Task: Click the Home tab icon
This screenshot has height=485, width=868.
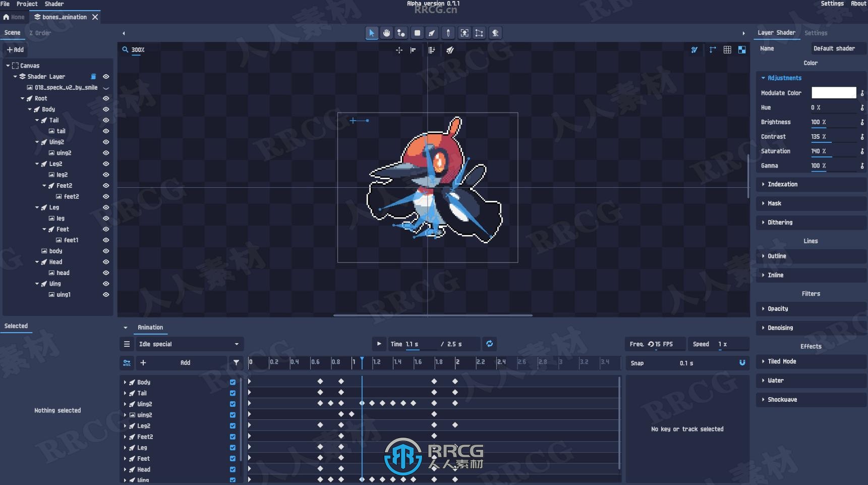Action: coord(7,17)
